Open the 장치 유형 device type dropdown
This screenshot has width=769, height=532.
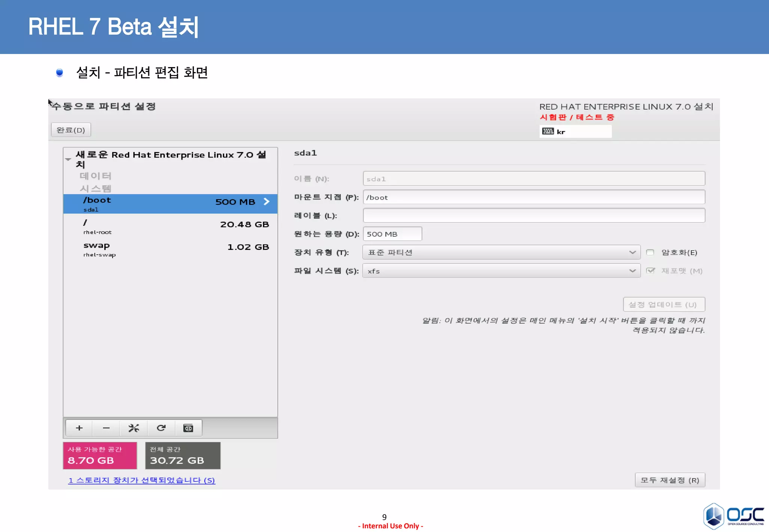coord(501,252)
